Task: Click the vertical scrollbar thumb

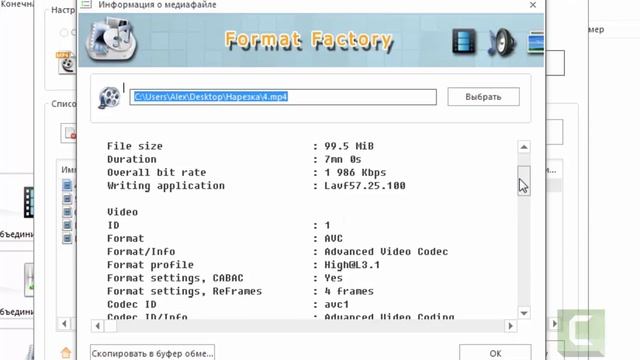Action: [x=524, y=181]
